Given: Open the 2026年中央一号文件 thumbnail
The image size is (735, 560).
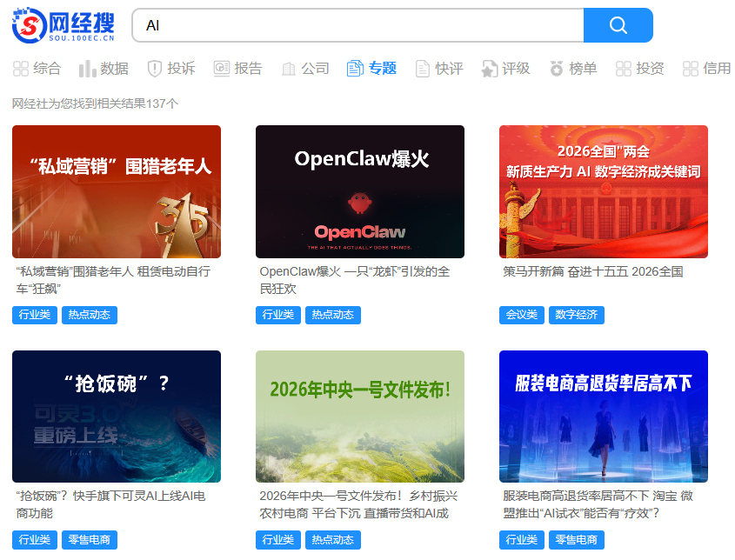Looking at the screenshot, I should [x=359, y=416].
